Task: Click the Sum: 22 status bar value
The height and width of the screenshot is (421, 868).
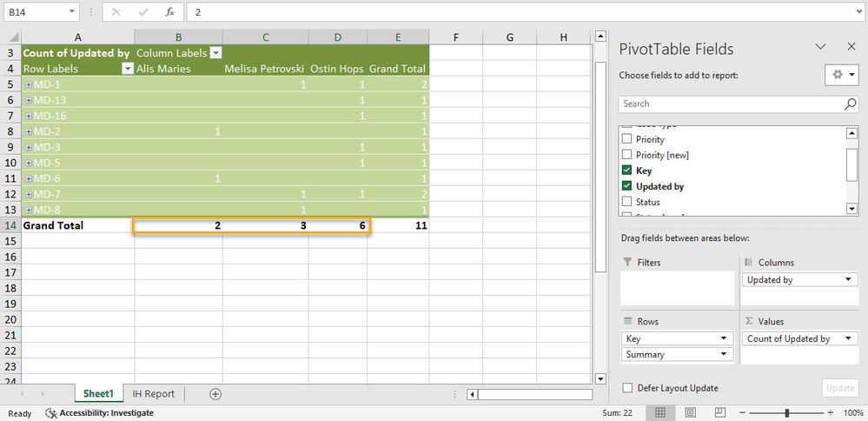Action: click(617, 413)
